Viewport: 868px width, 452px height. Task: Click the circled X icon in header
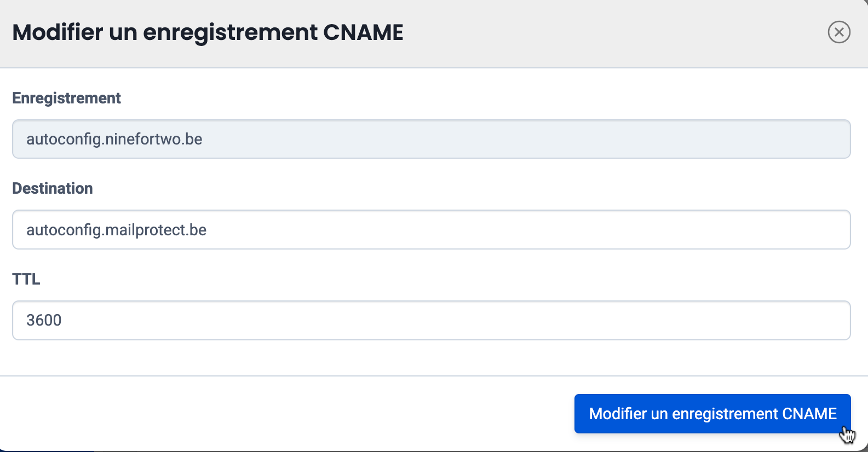[838, 32]
